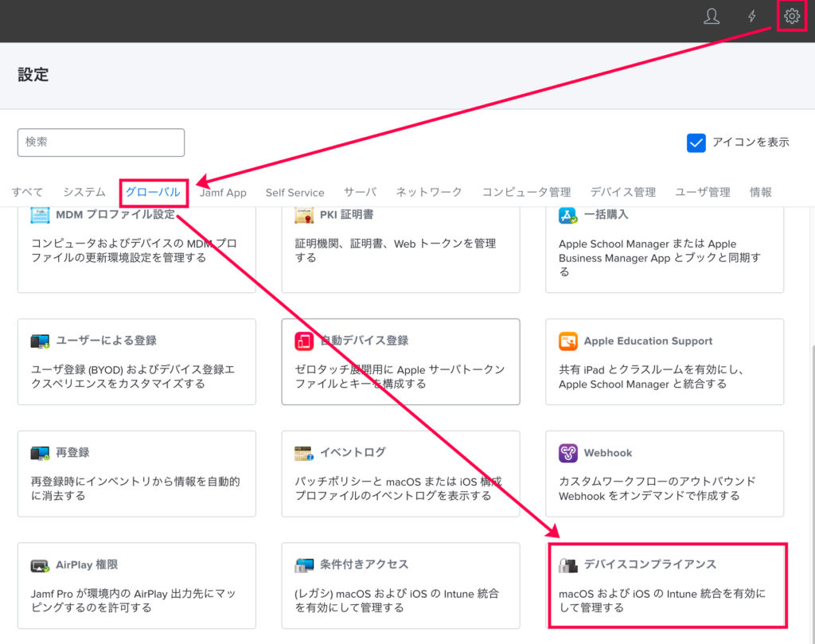The image size is (815, 644).
Task: Open the イベントログ title link
Action: 353,453
